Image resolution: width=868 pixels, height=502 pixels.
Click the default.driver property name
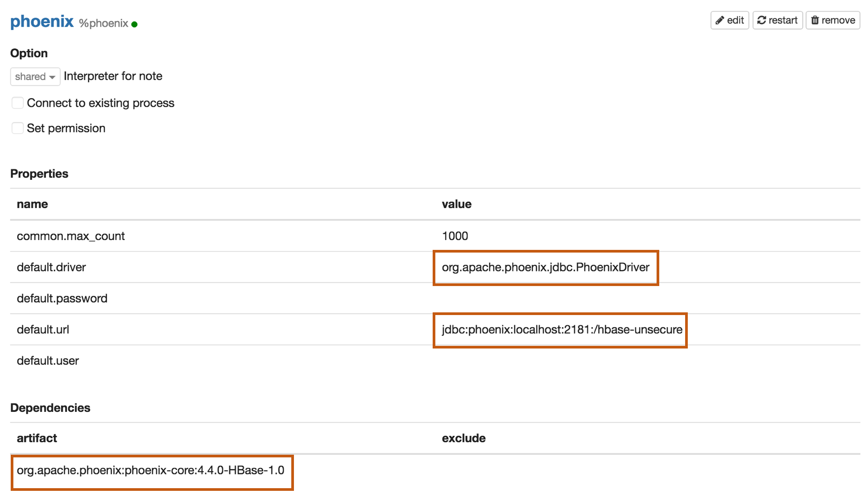(51, 267)
